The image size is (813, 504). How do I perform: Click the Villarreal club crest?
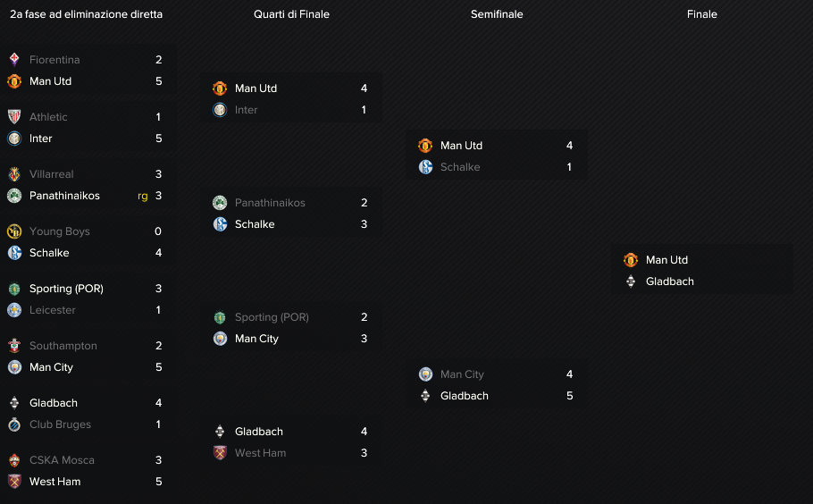pyautogui.click(x=14, y=174)
